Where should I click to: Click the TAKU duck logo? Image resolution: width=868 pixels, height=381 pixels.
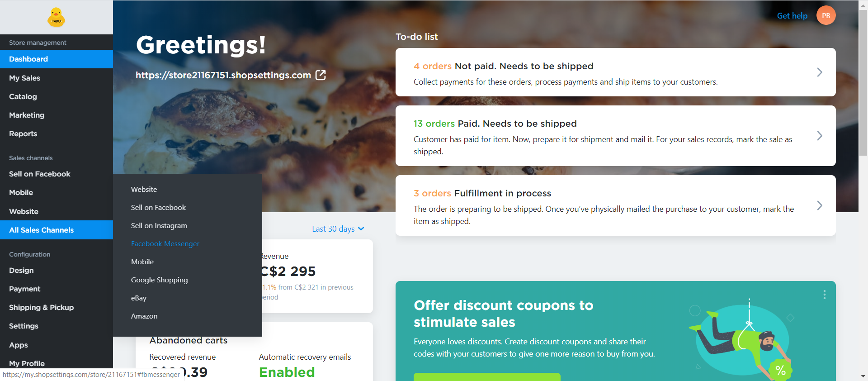56,18
